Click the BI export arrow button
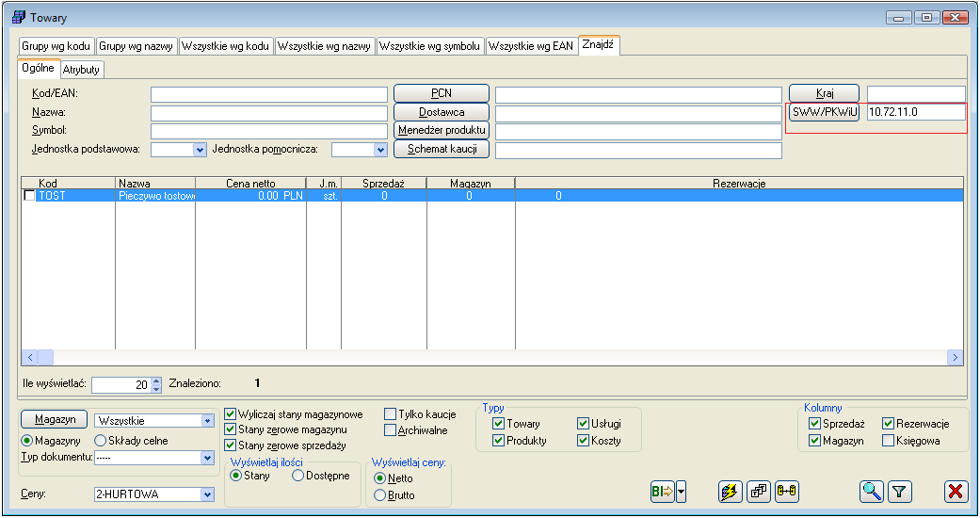This screenshot has height=518, width=980. (x=663, y=492)
